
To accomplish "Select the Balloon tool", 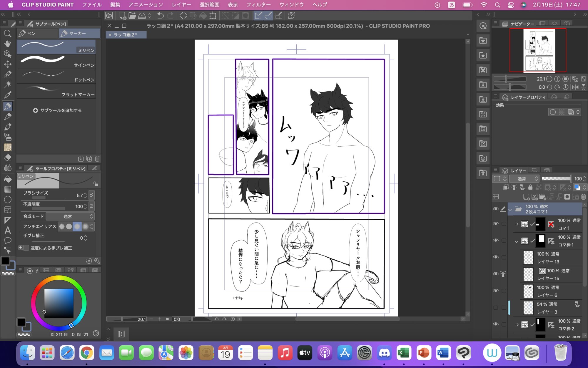I will (8, 241).
